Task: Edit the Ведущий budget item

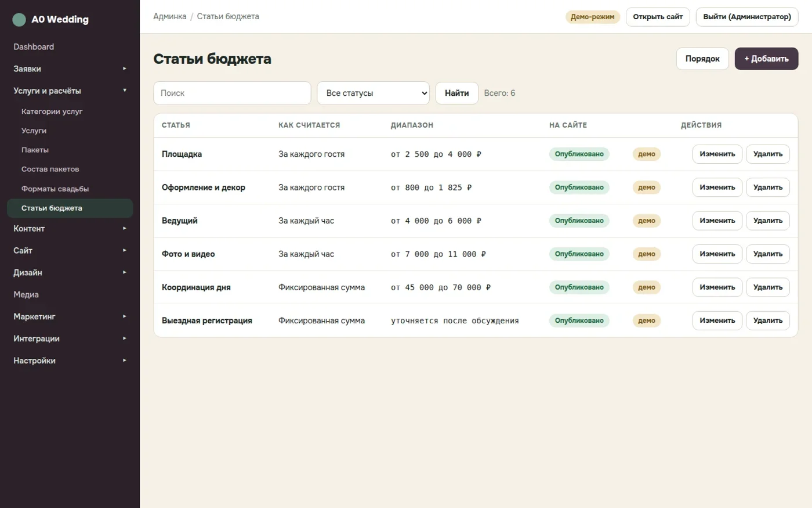Action: 717,221
